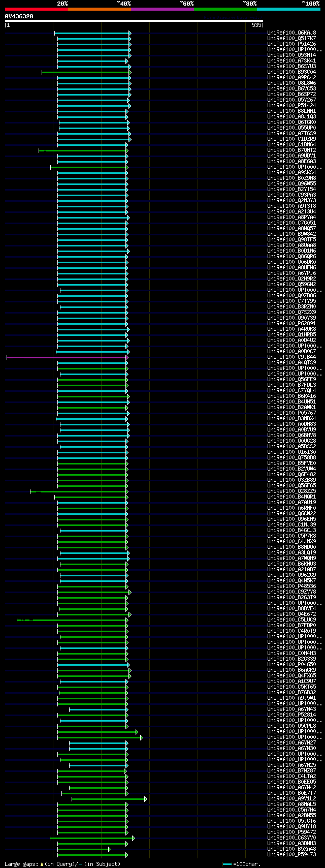Select the UniRef100_A9PC42 label
Screen dimensions: 325x868
[x=291, y=78]
